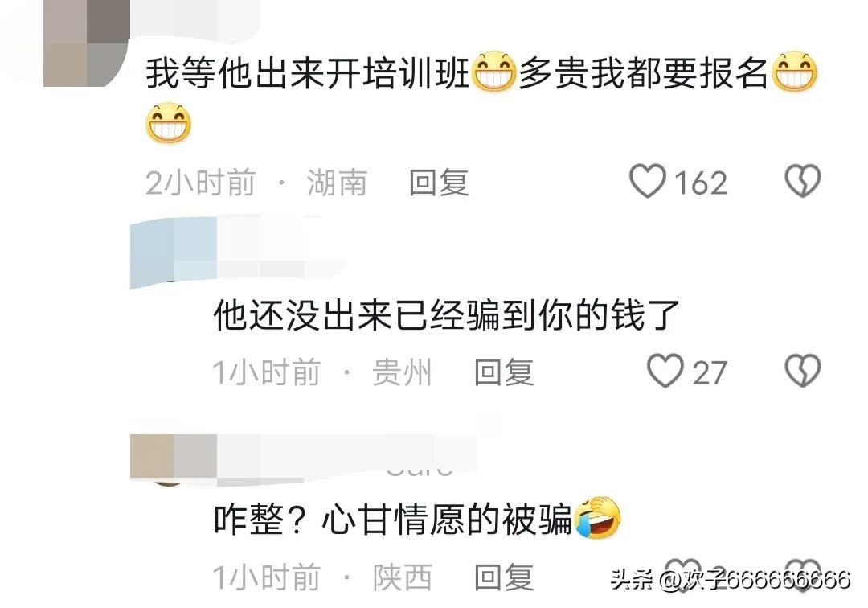This screenshot has height=608, width=868.
Task: Open the top commenter's blurred avatar
Action: pyautogui.click(x=86, y=43)
